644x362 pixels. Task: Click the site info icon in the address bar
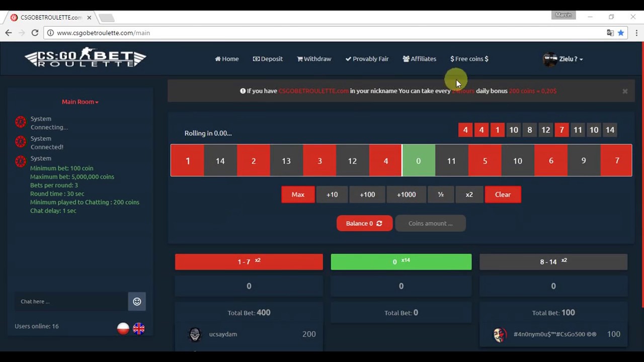50,33
